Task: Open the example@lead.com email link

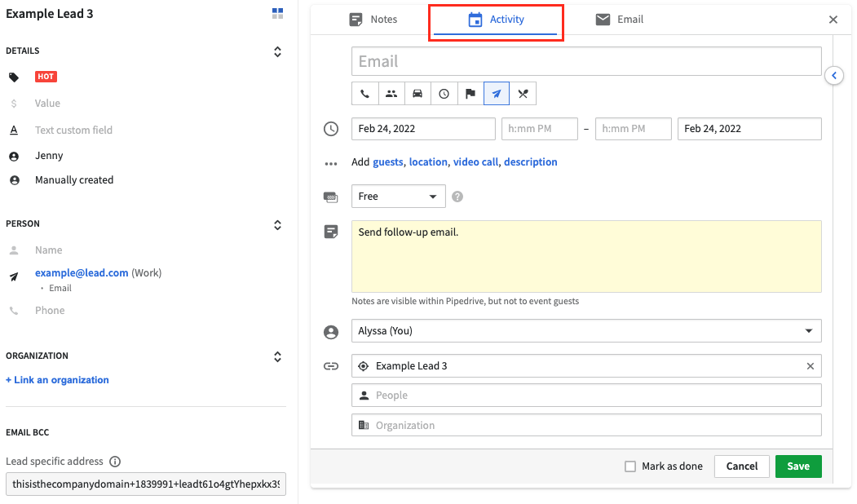Action: [82, 272]
